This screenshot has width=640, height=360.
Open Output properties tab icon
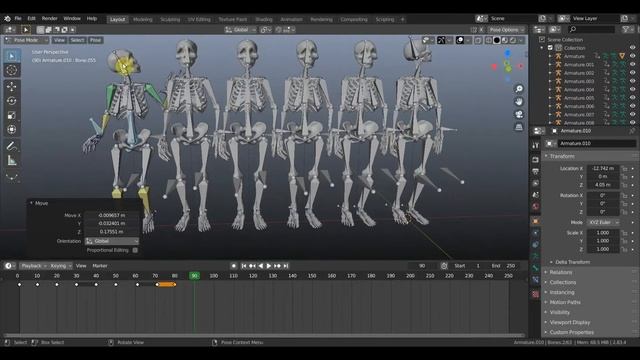coord(536,171)
